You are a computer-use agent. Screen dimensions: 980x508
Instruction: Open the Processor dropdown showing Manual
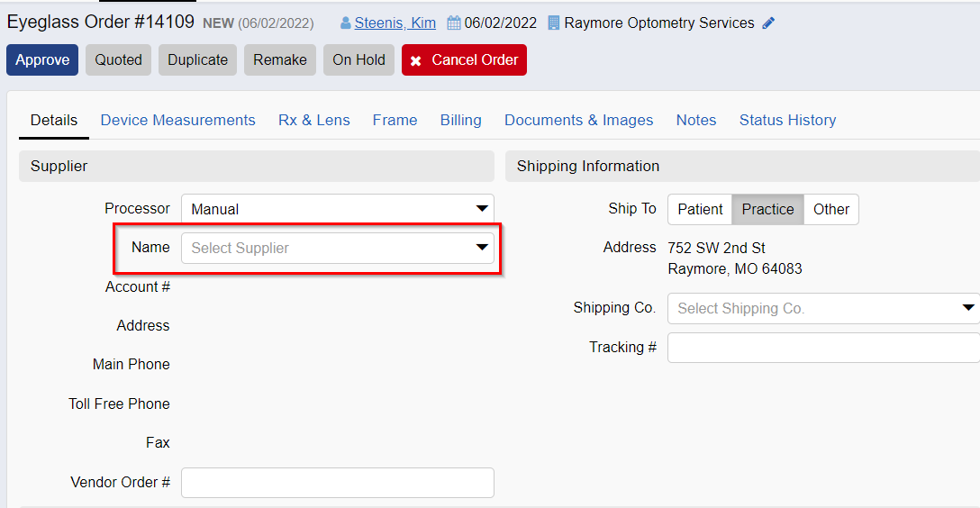[338, 209]
